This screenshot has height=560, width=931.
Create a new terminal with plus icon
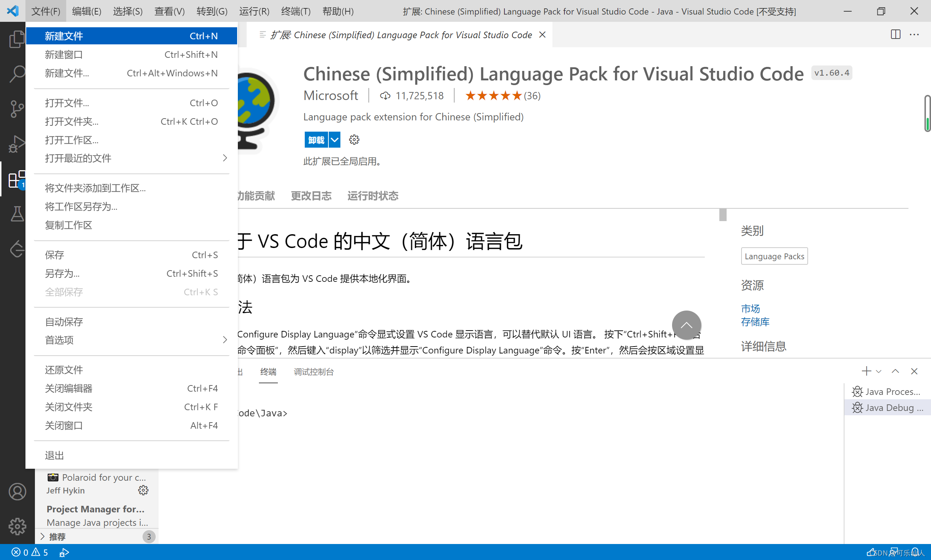tap(867, 371)
